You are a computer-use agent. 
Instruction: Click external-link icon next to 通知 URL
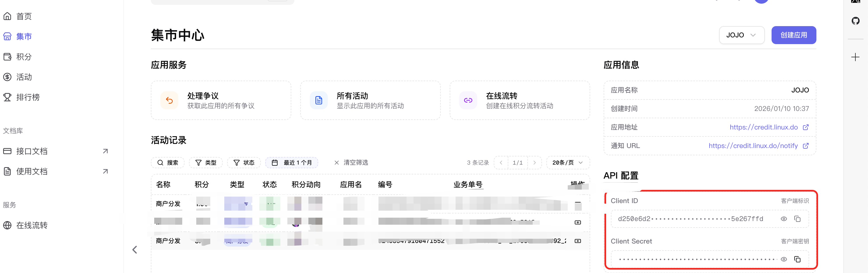pyautogui.click(x=806, y=146)
